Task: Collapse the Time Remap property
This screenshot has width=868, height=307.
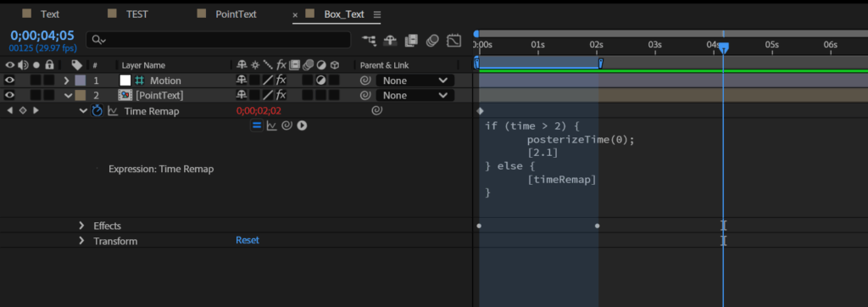Action: (83, 111)
